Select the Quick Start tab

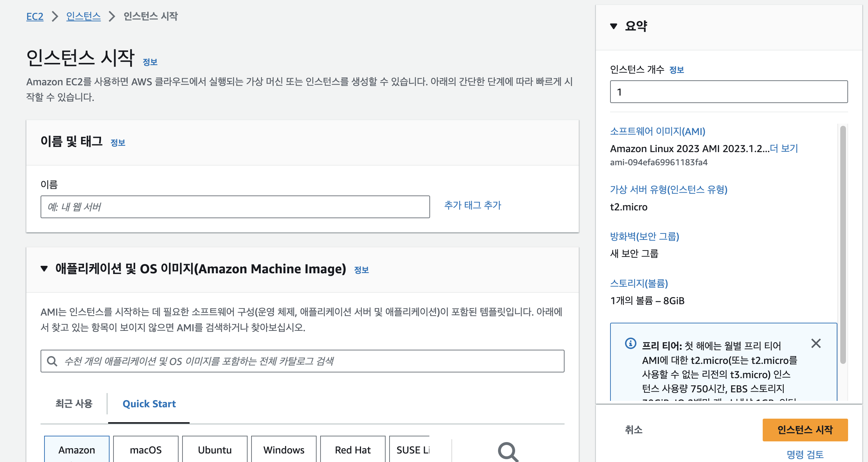tap(149, 404)
